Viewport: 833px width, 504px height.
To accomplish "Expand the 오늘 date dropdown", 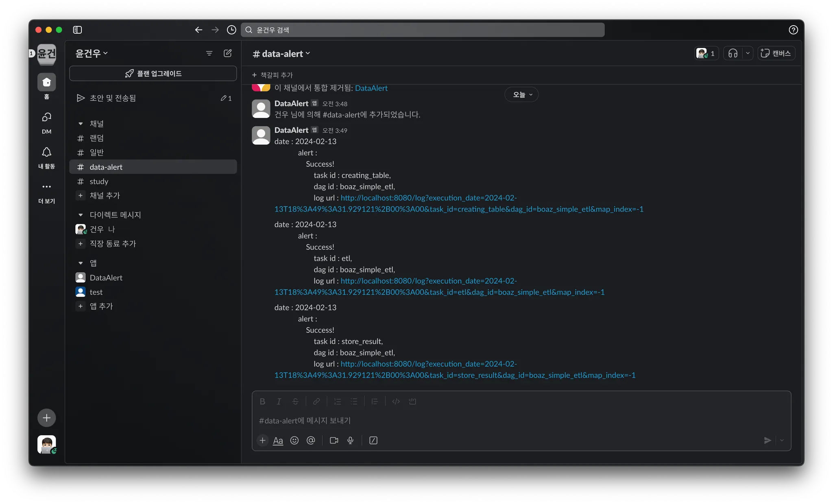I will click(522, 95).
